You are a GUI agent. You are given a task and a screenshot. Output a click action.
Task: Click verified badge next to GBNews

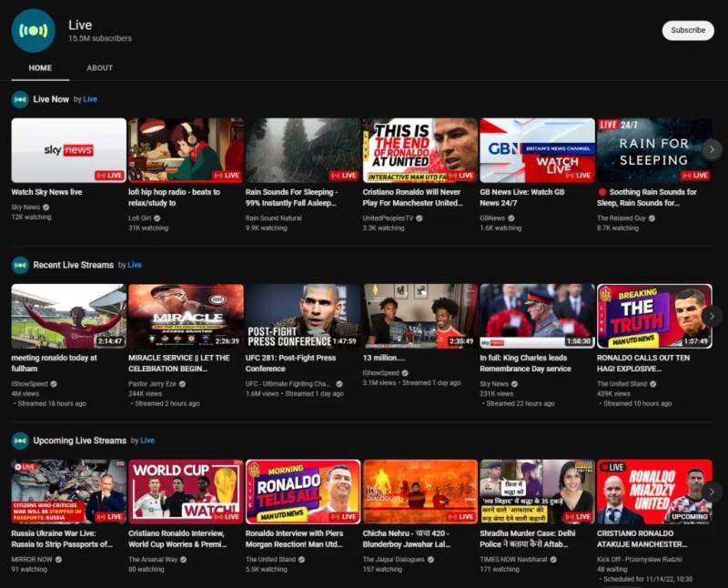(x=511, y=218)
